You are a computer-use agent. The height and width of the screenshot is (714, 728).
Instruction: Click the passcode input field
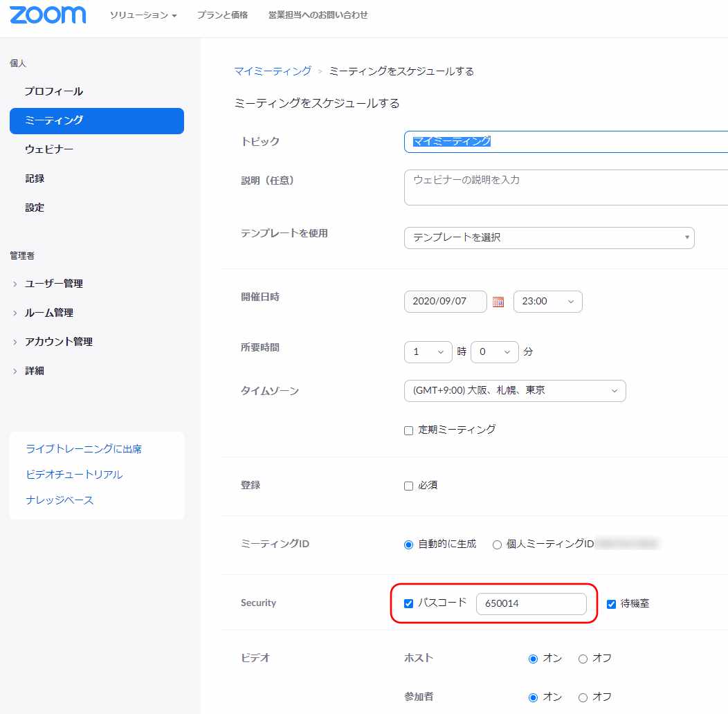pyautogui.click(x=531, y=604)
